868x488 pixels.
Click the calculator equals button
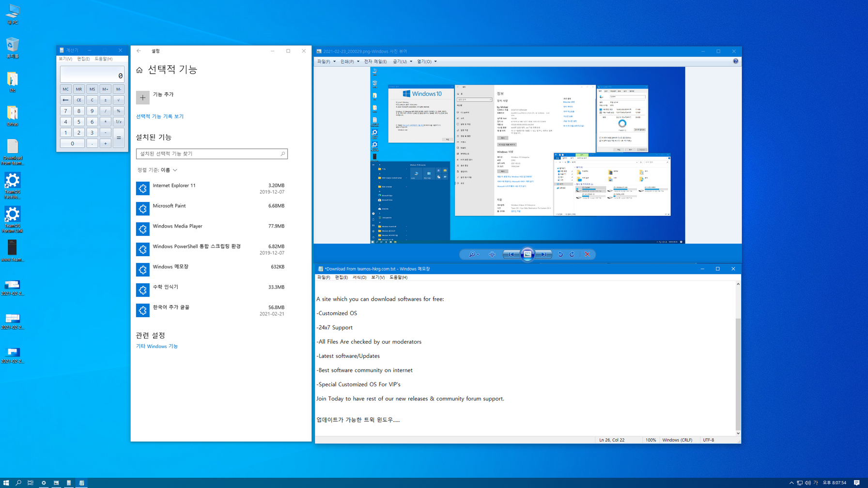pyautogui.click(x=118, y=137)
